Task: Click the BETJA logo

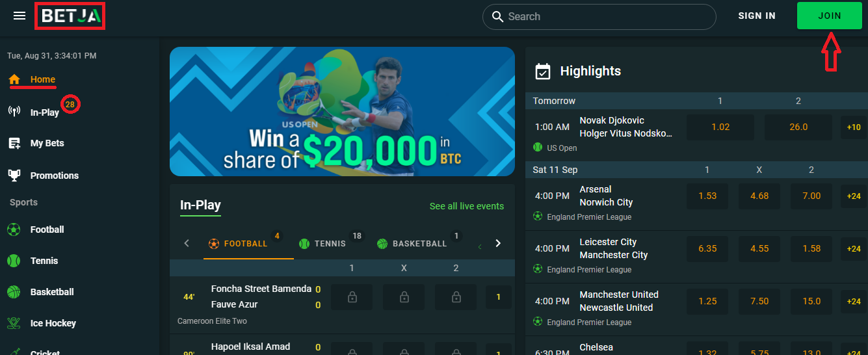Action: click(70, 16)
